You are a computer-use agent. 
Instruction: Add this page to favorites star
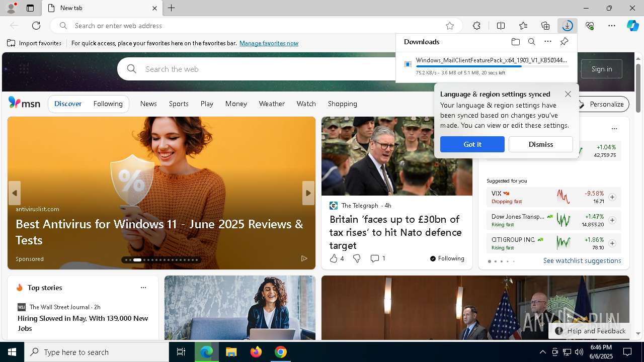pos(450,26)
